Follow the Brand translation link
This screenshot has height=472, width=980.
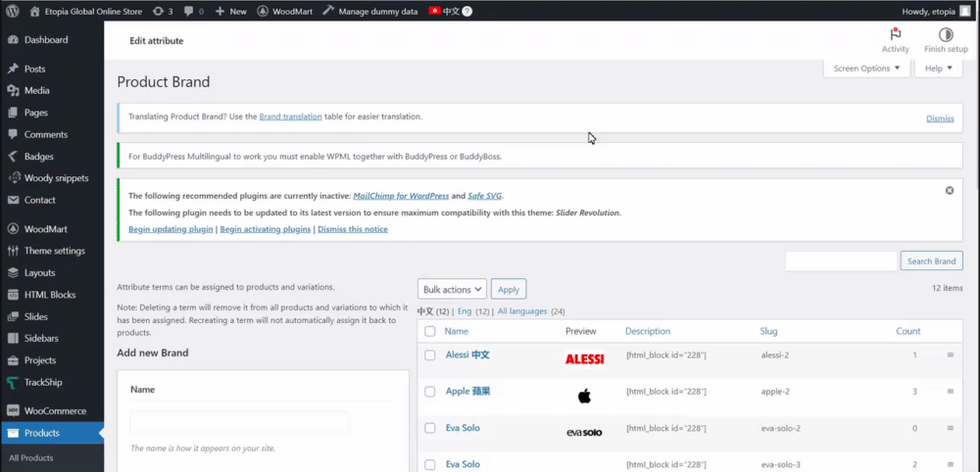tap(291, 117)
